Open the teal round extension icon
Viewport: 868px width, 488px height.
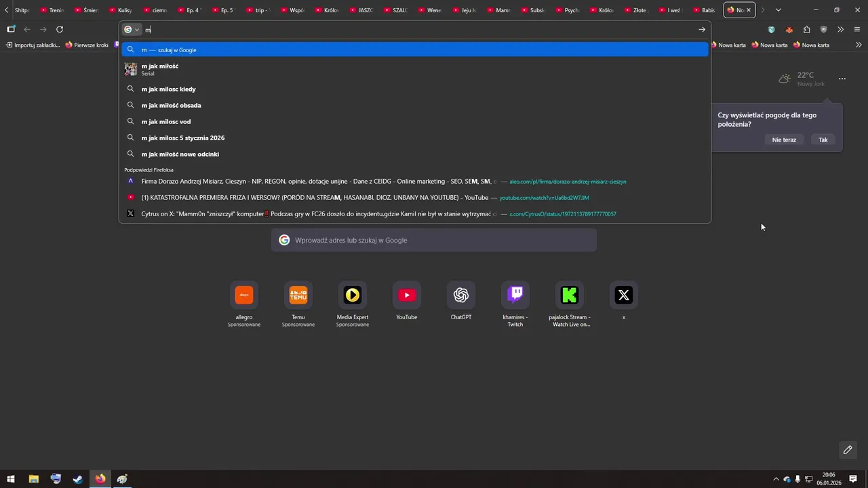[772, 29]
